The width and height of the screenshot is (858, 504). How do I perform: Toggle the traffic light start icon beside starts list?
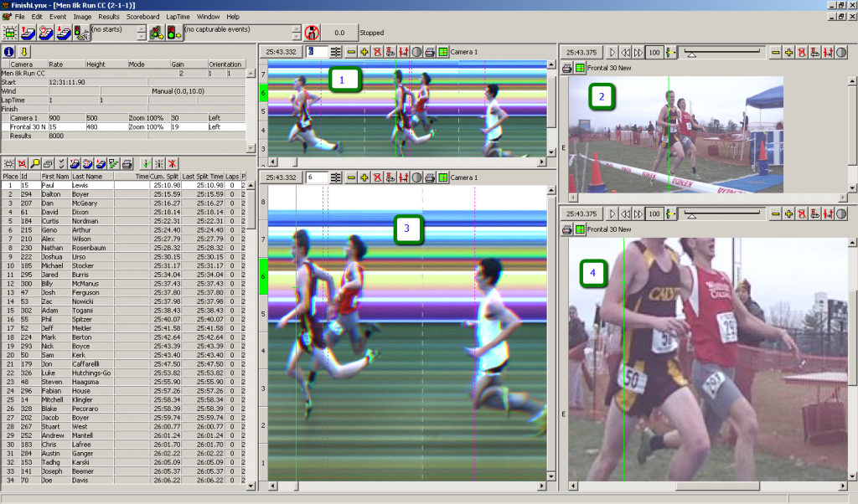coord(81,33)
